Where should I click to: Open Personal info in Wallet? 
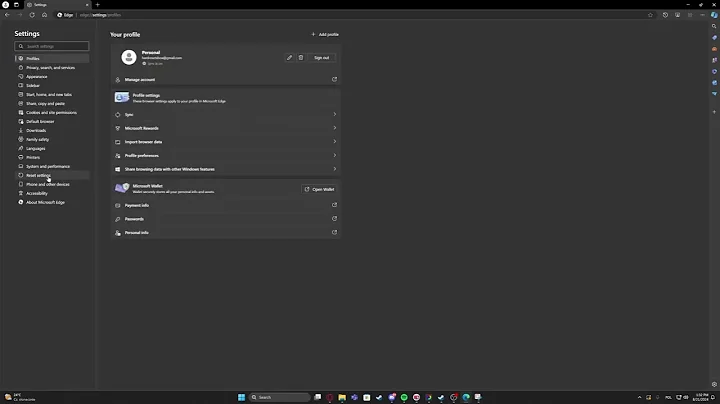click(225, 233)
